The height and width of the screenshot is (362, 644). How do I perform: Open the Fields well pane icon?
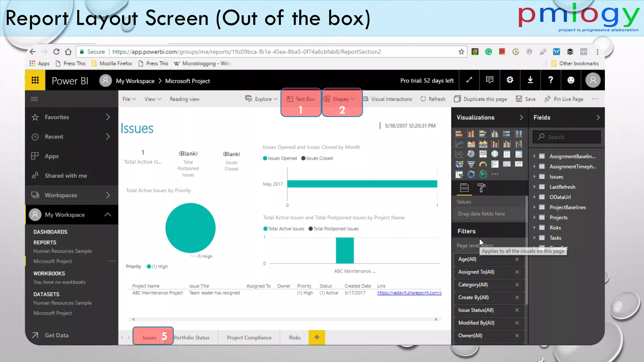[464, 188]
